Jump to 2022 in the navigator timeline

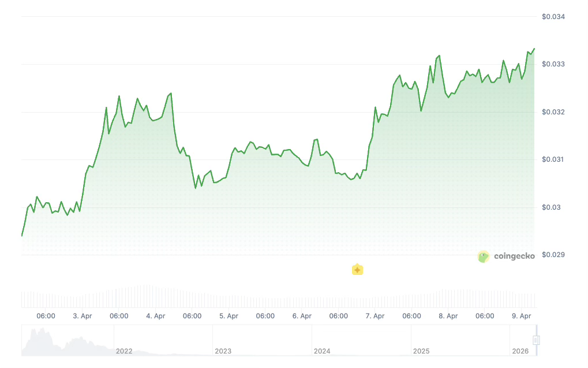[124, 351]
